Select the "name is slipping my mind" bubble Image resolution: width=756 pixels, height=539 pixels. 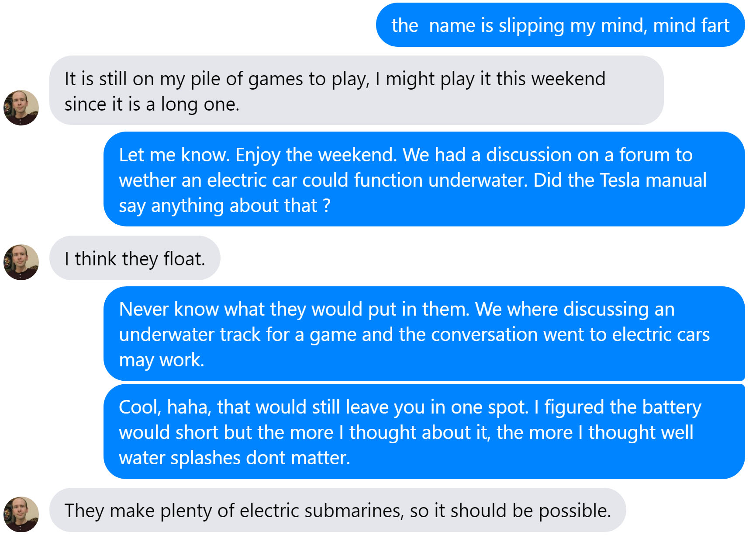pos(560,25)
